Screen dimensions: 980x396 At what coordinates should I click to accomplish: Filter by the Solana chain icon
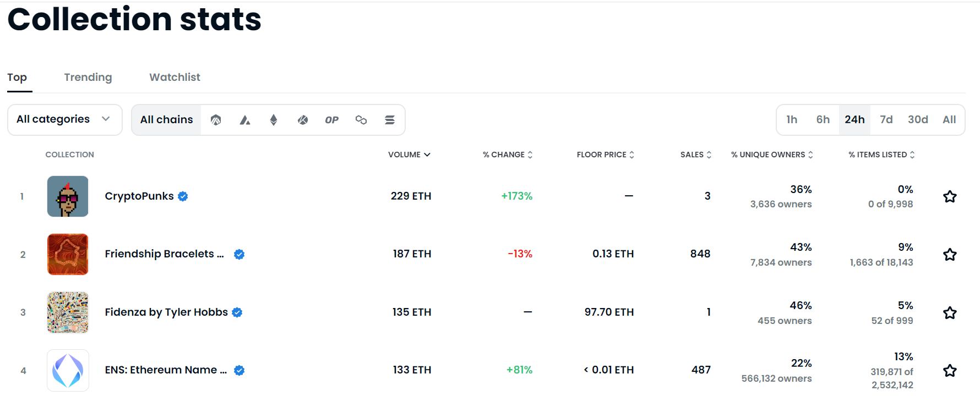390,120
